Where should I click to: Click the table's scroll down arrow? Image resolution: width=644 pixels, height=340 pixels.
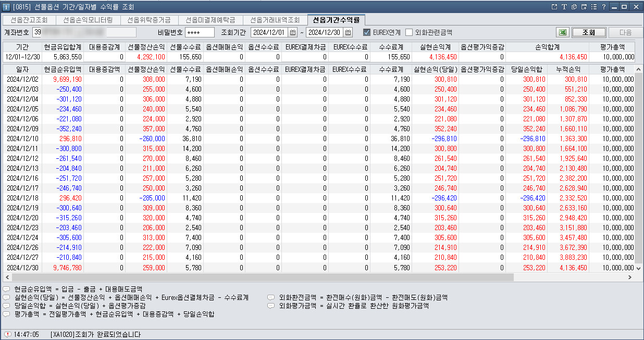[x=639, y=268]
